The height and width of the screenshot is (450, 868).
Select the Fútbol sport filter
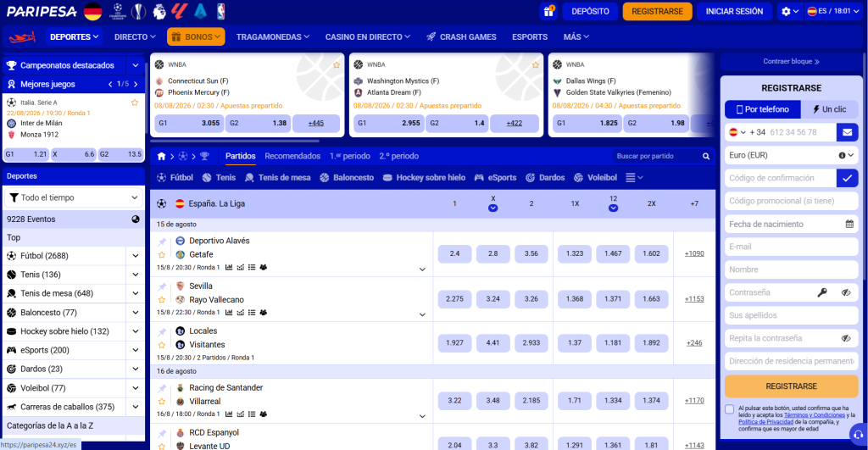coord(175,178)
